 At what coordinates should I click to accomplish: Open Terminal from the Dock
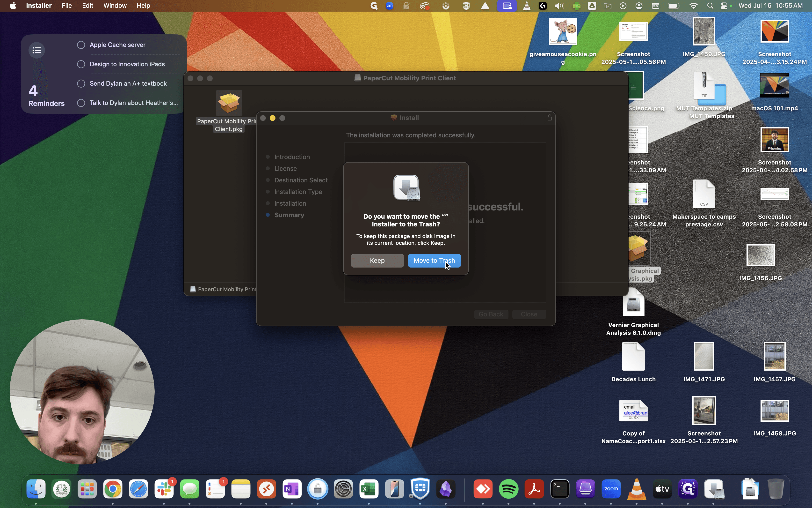coord(560,489)
